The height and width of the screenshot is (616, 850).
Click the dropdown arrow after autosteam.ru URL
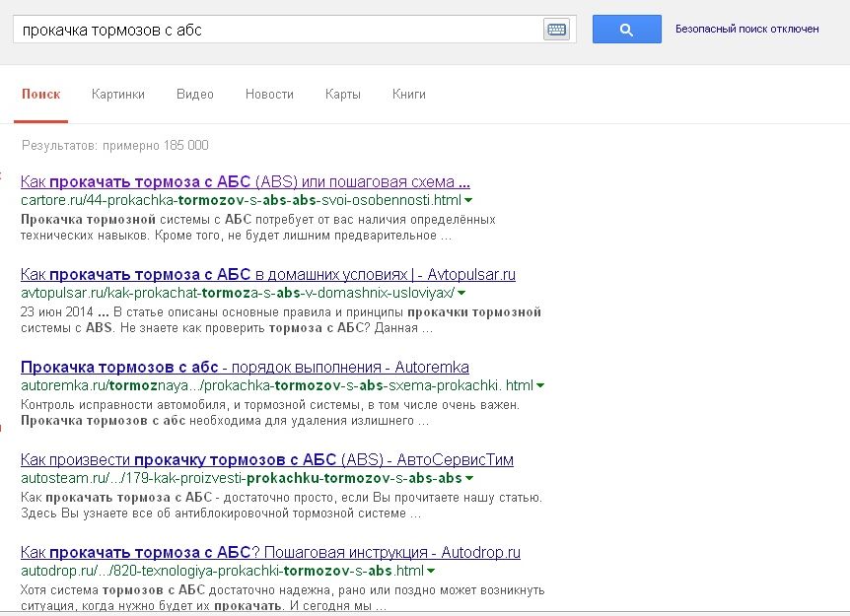point(469,478)
